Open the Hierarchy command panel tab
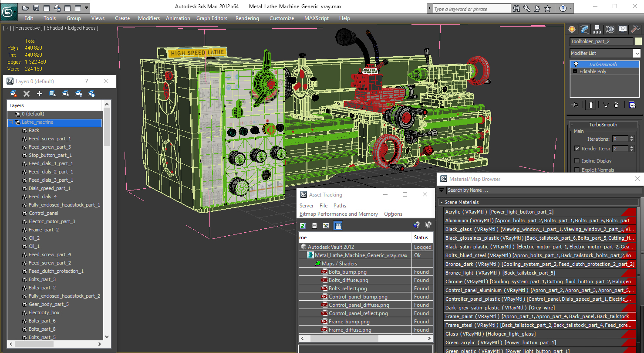Viewport: 644px width, 353px height. pos(597,29)
